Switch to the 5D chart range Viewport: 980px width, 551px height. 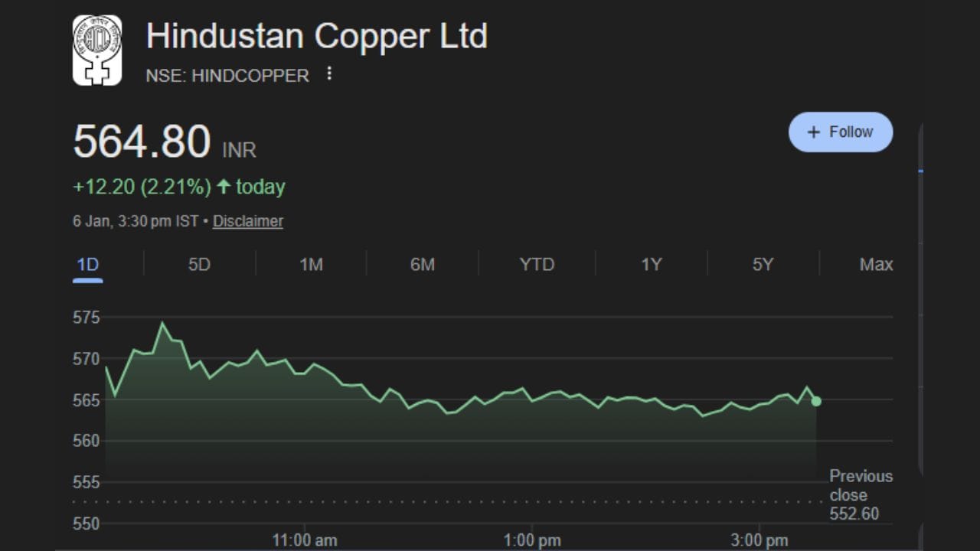pos(199,265)
